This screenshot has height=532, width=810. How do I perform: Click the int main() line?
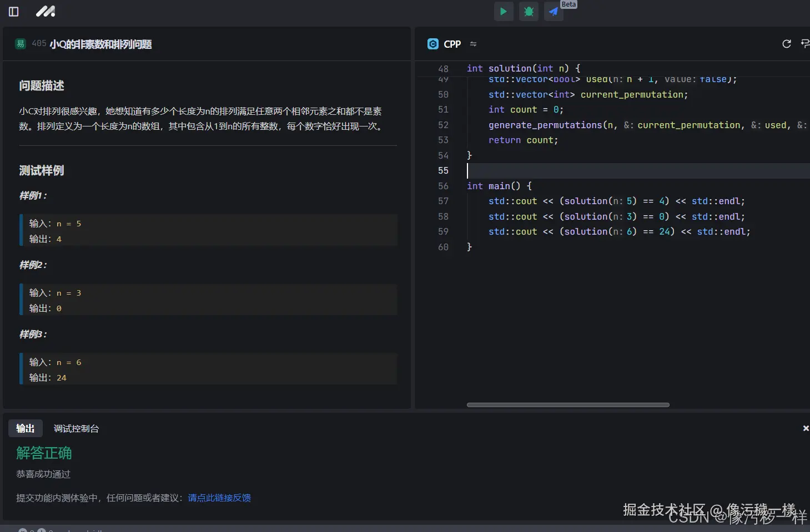tap(499, 186)
